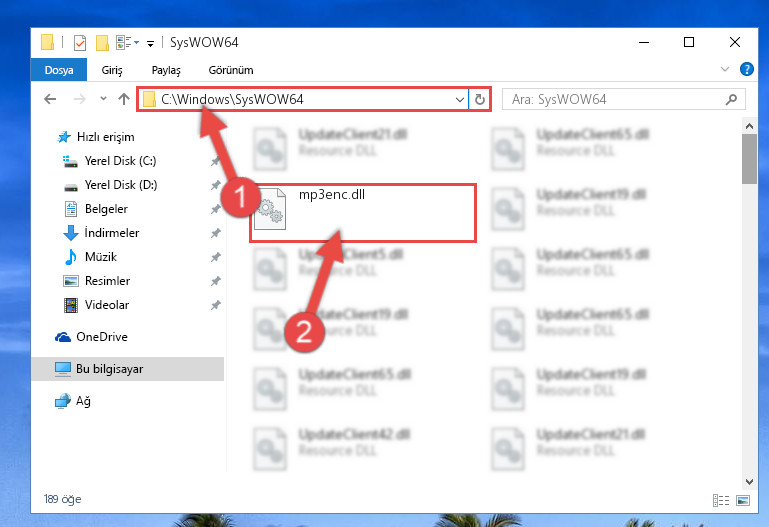Click the New folder quick access icon
The width and height of the screenshot is (769, 527).
[x=102, y=43]
